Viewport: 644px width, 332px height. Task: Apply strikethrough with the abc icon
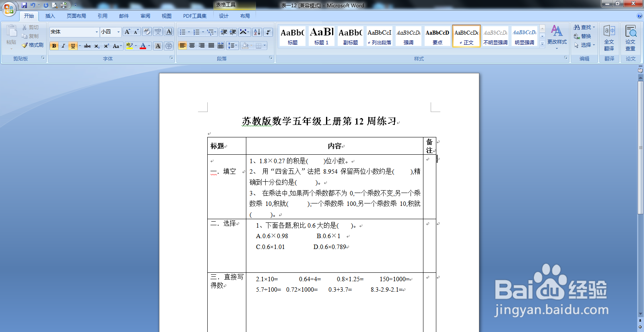pyautogui.click(x=87, y=46)
